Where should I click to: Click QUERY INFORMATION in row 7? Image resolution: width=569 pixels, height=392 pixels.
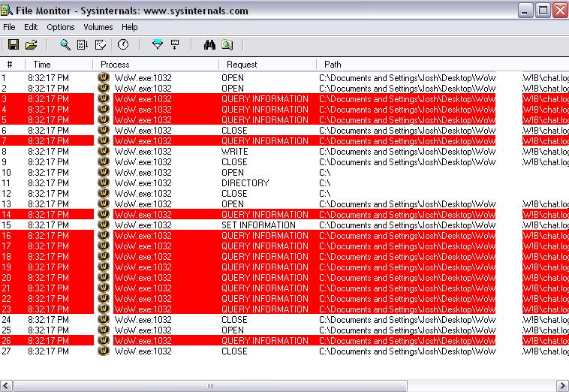click(x=265, y=141)
